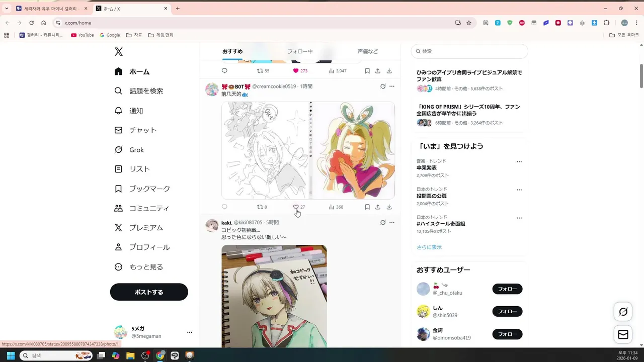The image size is (644, 362).
Task: Bookmark the creamcookie0519 post
Action: (x=367, y=207)
